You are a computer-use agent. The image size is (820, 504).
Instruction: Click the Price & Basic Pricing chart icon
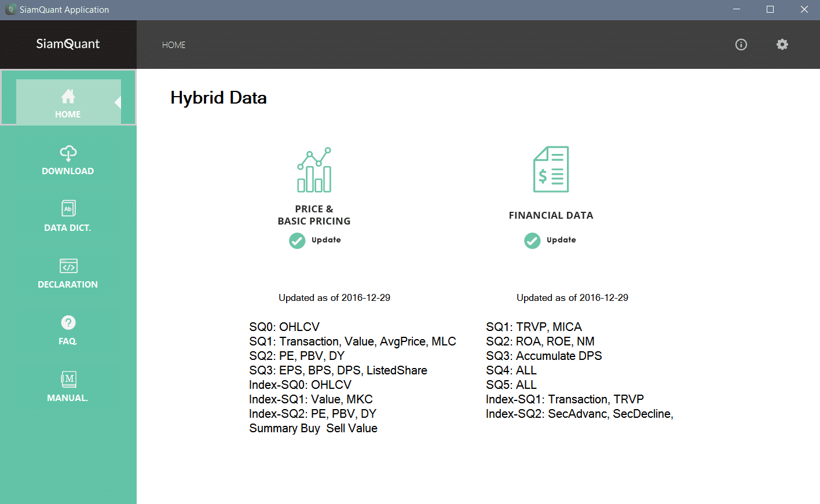coord(314,170)
